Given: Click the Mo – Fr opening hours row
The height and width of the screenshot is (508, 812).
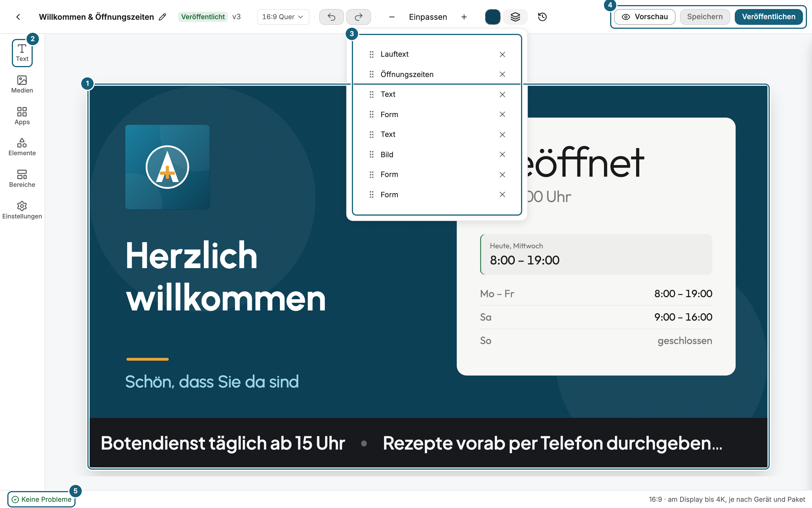Looking at the screenshot, I should click(x=596, y=294).
